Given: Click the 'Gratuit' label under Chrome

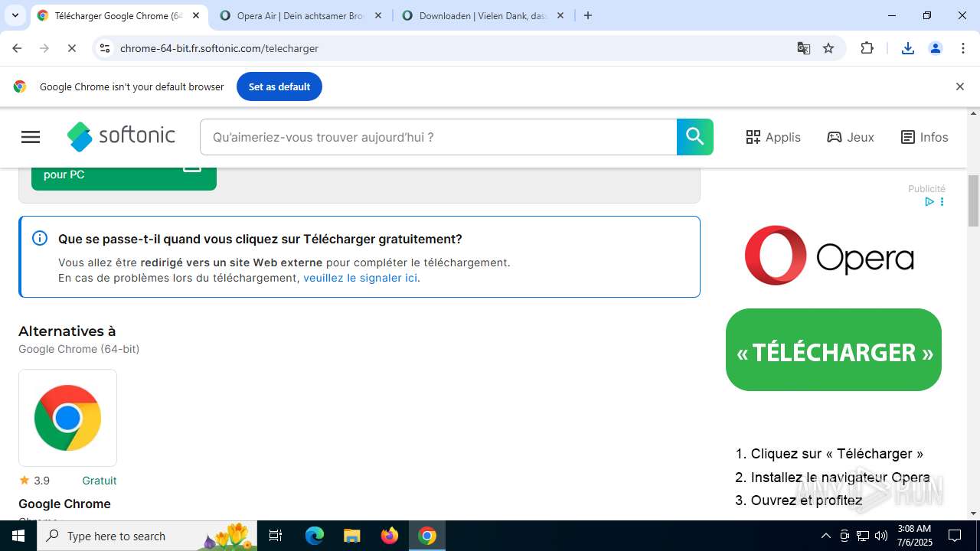Looking at the screenshot, I should coord(100,481).
